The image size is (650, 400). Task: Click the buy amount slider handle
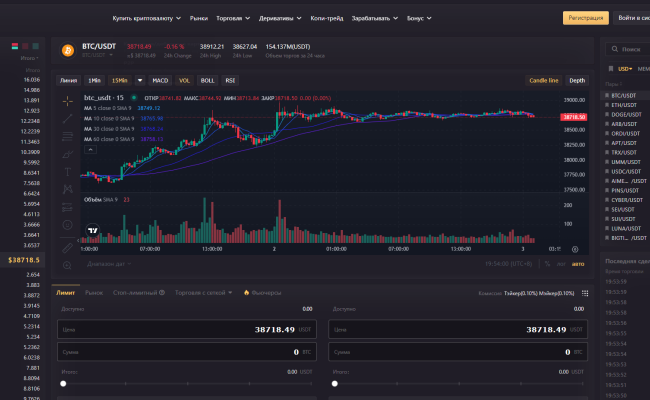click(x=63, y=383)
